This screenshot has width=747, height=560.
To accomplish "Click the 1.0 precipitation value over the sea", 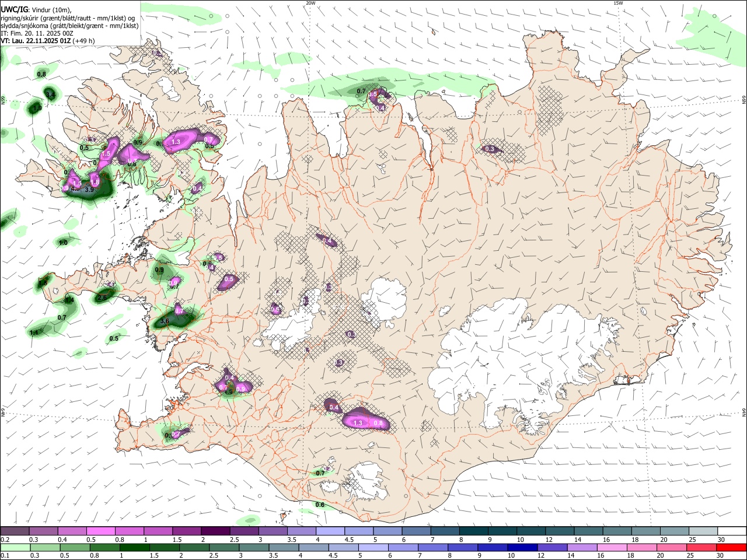I will click(63, 243).
